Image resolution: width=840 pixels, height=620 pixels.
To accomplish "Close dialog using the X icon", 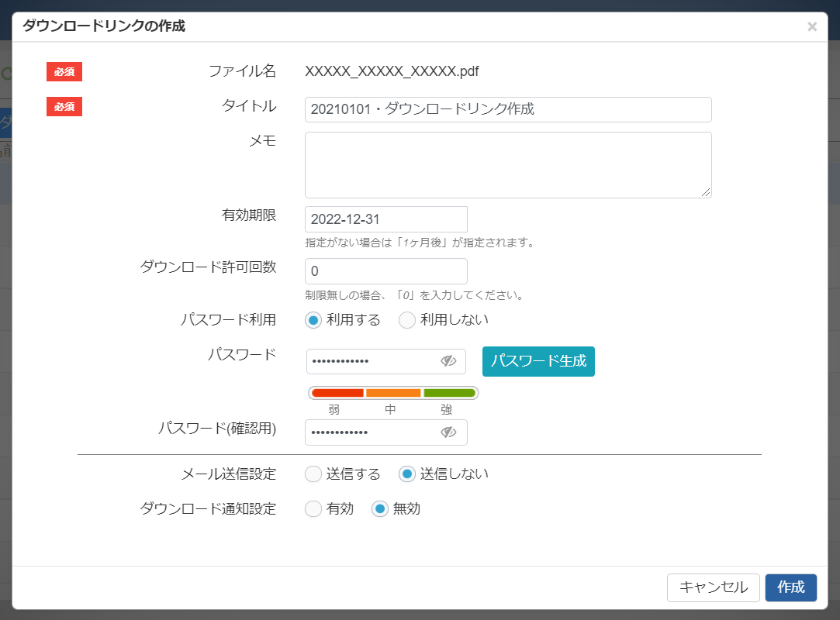I will (x=811, y=26).
